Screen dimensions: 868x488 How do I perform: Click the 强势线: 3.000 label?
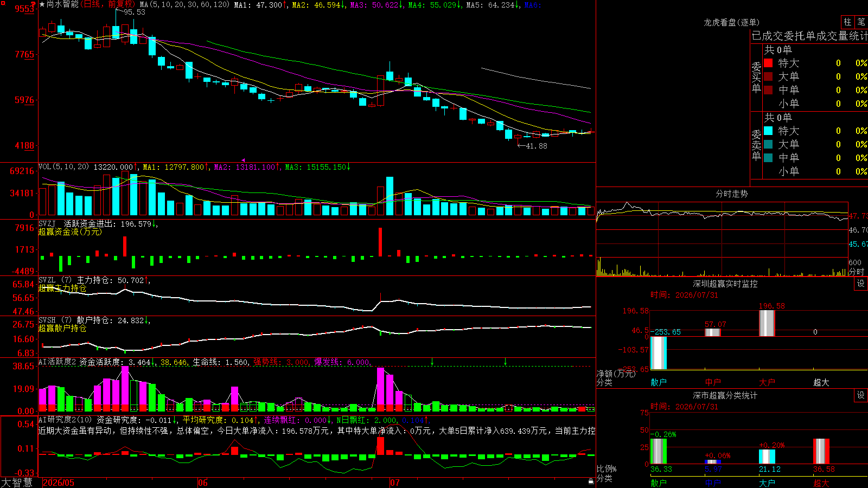point(281,362)
